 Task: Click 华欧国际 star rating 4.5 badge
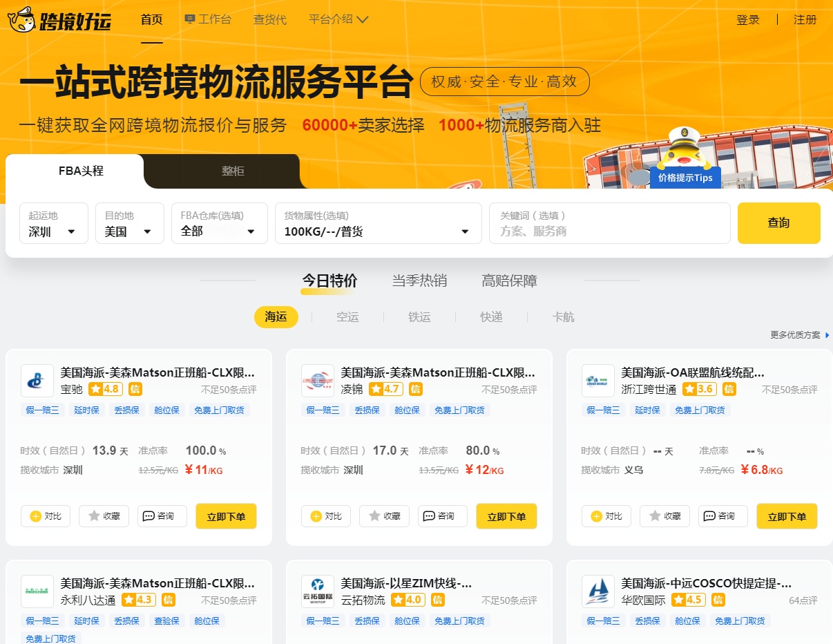(x=689, y=600)
